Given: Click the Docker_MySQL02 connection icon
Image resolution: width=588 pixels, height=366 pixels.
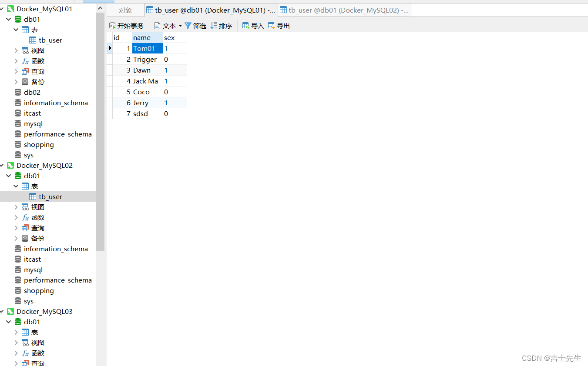Looking at the screenshot, I should point(10,165).
